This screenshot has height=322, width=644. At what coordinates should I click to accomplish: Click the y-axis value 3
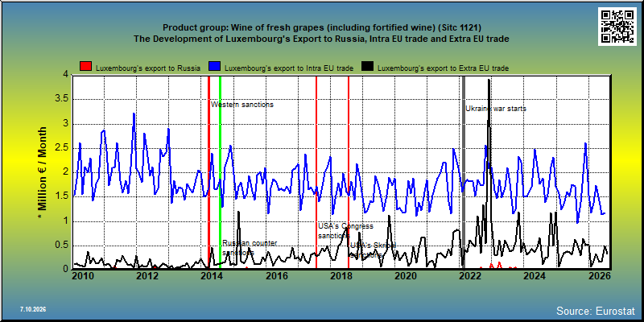point(65,124)
